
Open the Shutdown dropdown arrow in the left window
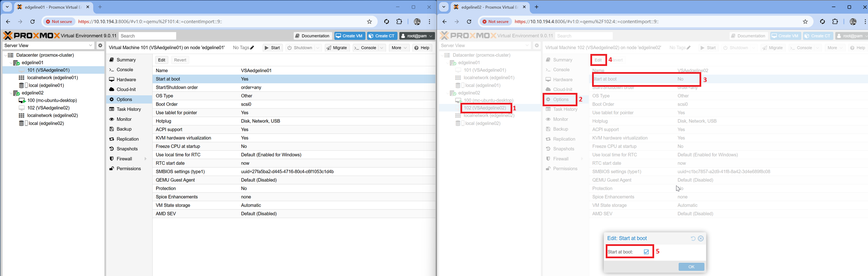tap(318, 48)
